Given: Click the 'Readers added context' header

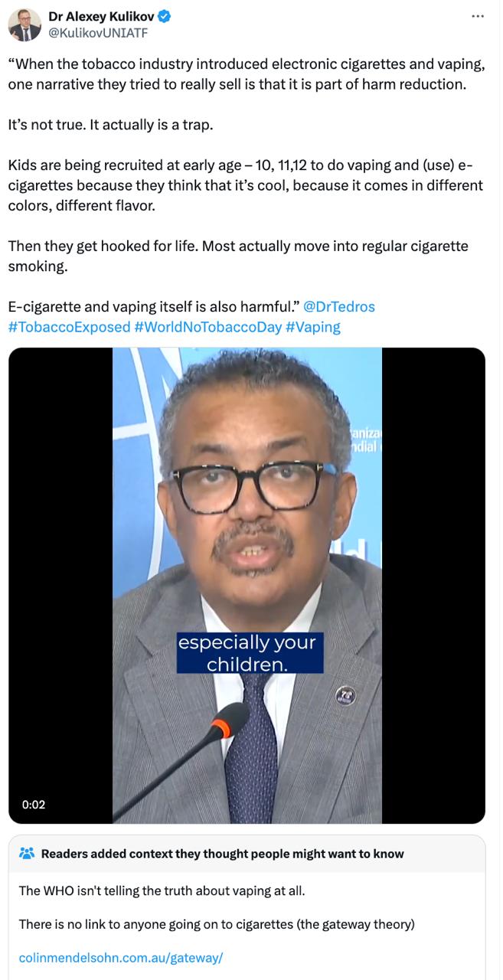Looking at the screenshot, I should tap(222, 854).
